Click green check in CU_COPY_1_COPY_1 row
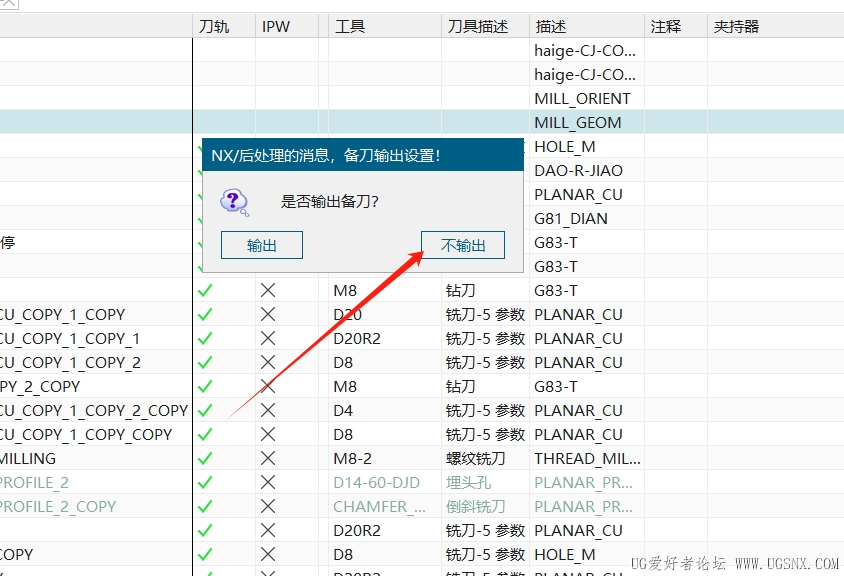 [x=205, y=339]
